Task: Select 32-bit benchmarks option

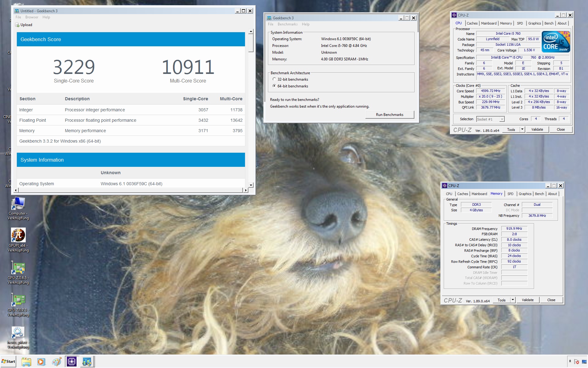Action: coord(274,79)
